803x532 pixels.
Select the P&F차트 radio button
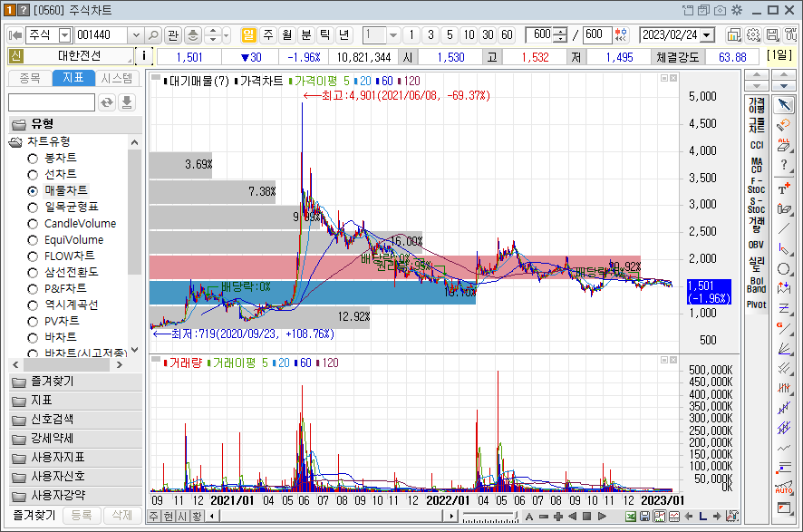[33, 289]
